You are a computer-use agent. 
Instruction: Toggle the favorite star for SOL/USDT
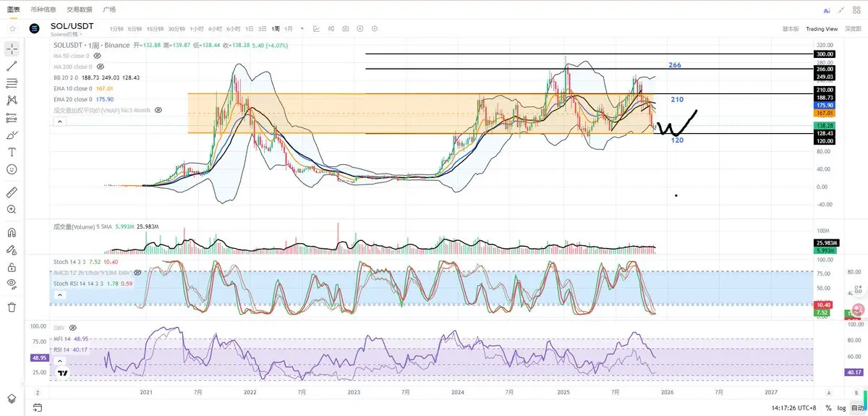(12, 28)
